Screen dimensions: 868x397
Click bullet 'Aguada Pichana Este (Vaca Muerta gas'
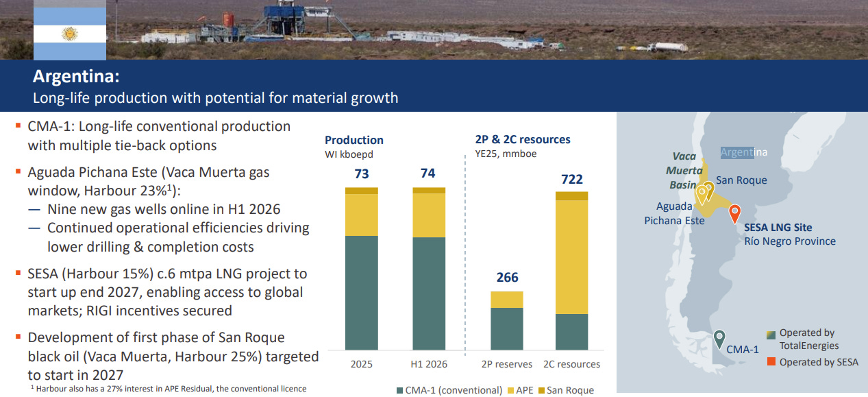[160, 171]
